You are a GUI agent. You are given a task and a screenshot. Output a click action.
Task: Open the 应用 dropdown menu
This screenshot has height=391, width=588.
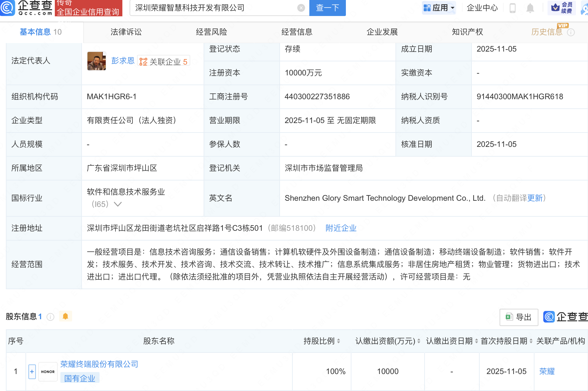click(x=439, y=8)
